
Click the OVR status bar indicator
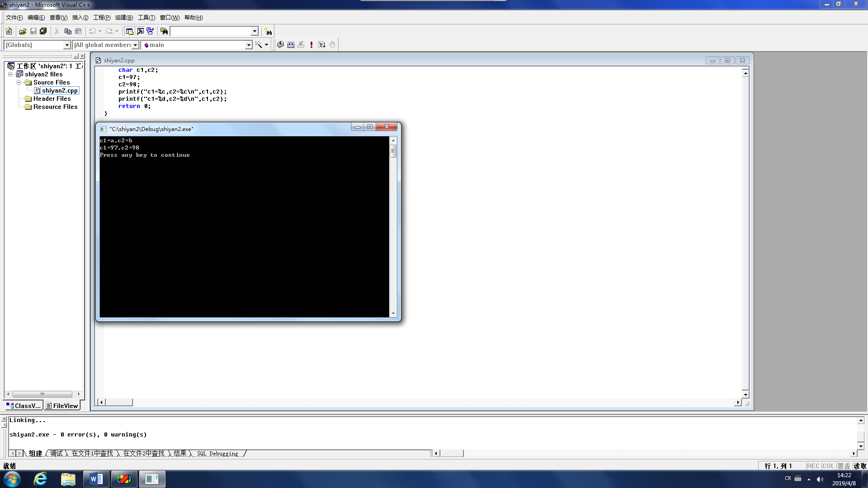coord(844,466)
